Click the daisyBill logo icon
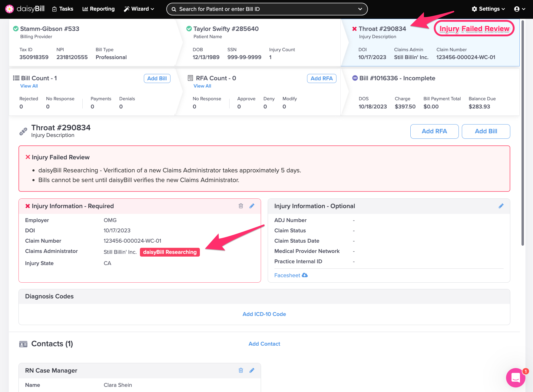 tap(10, 9)
